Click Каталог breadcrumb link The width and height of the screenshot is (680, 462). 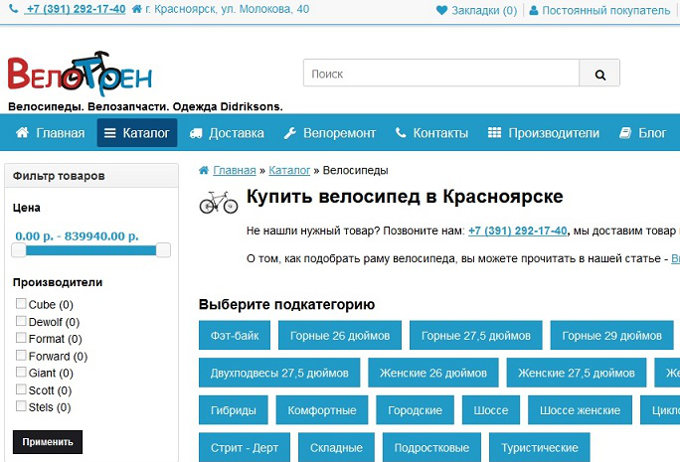(x=289, y=170)
